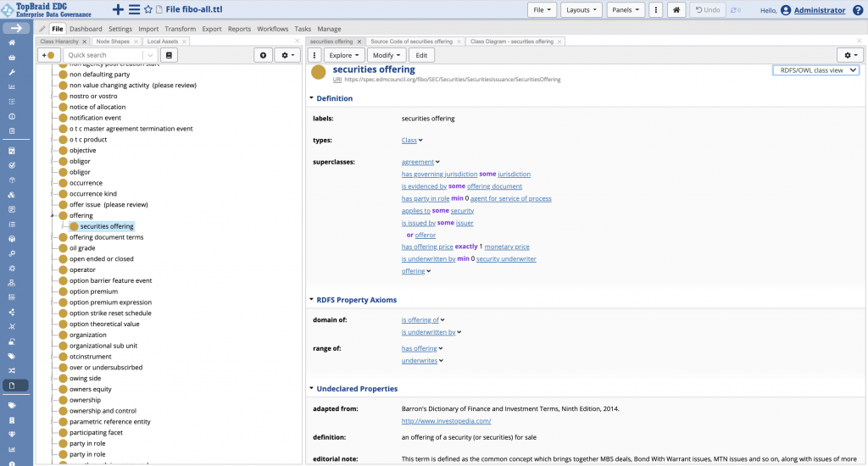
Task: Switch to the Class Diagram tab
Action: point(511,42)
